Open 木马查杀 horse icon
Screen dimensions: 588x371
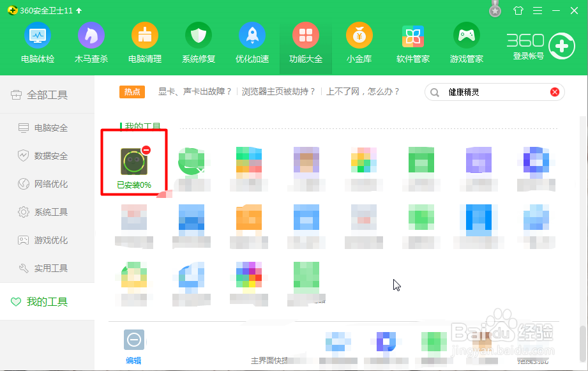tap(91, 43)
